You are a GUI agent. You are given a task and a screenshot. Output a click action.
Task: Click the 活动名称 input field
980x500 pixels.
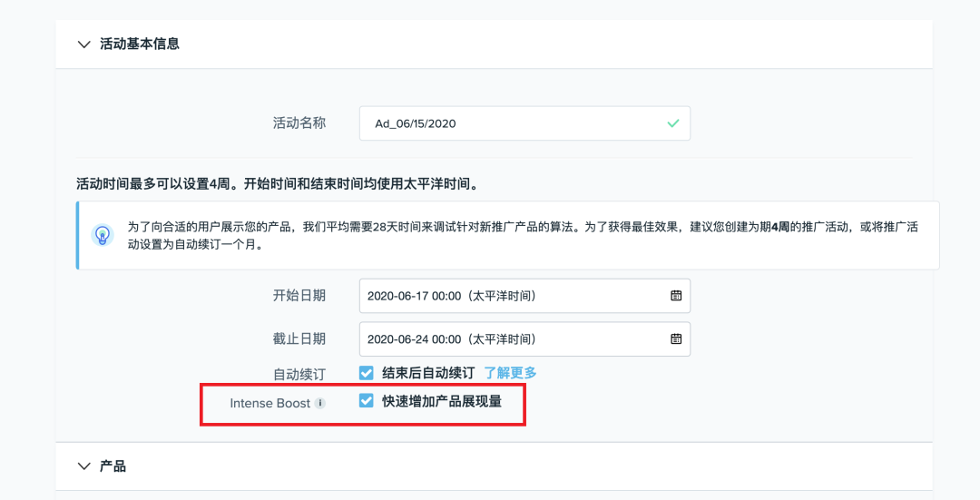524,123
